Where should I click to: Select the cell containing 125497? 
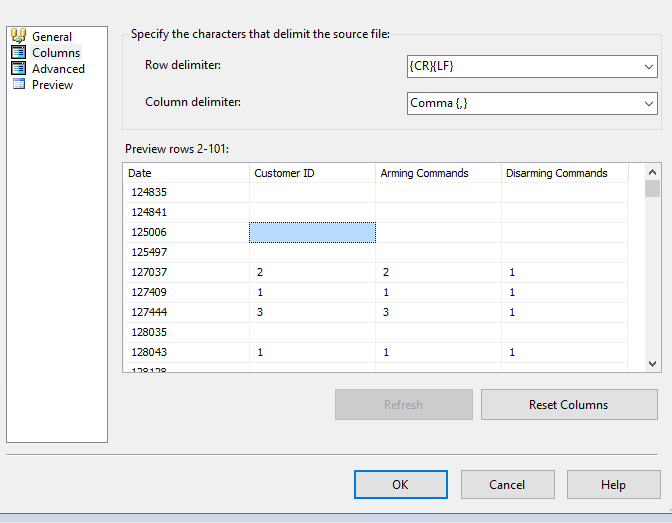click(x=186, y=252)
